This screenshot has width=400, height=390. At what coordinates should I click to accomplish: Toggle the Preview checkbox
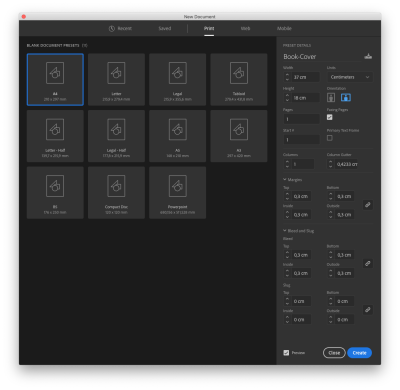(x=286, y=353)
